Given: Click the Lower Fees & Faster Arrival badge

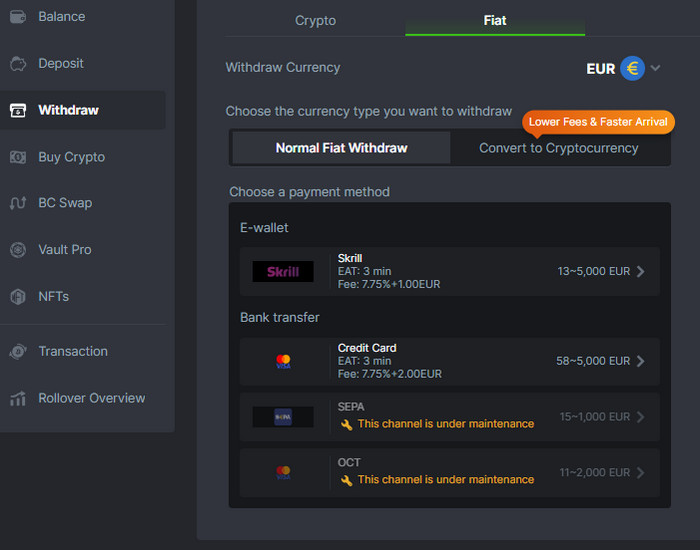Looking at the screenshot, I should click(598, 122).
